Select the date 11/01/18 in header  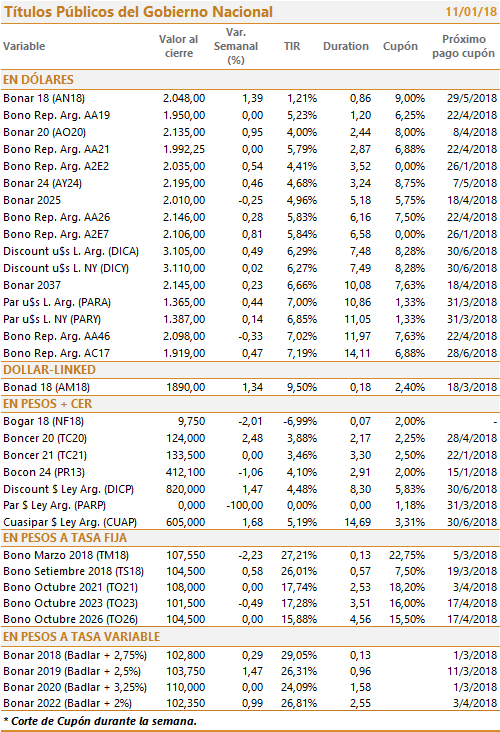pyautogui.click(x=471, y=12)
